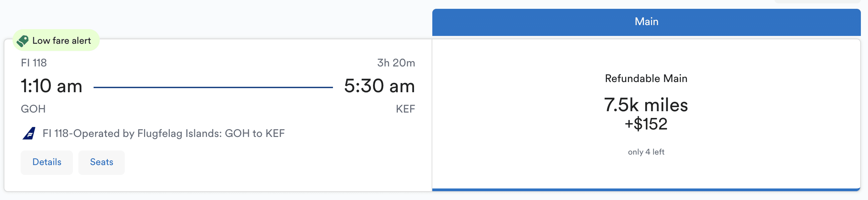This screenshot has width=868, height=200.
Task: Click the blank area below "only 4 left"
Action: (x=646, y=173)
